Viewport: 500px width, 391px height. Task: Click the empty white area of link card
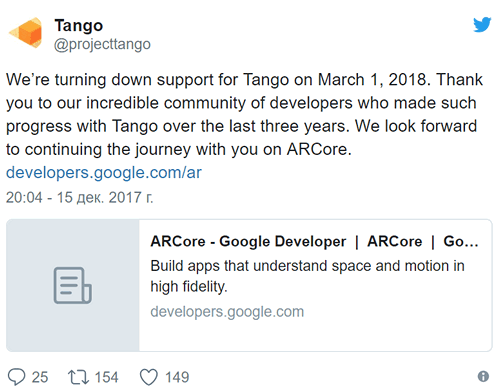click(x=315, y=336)
